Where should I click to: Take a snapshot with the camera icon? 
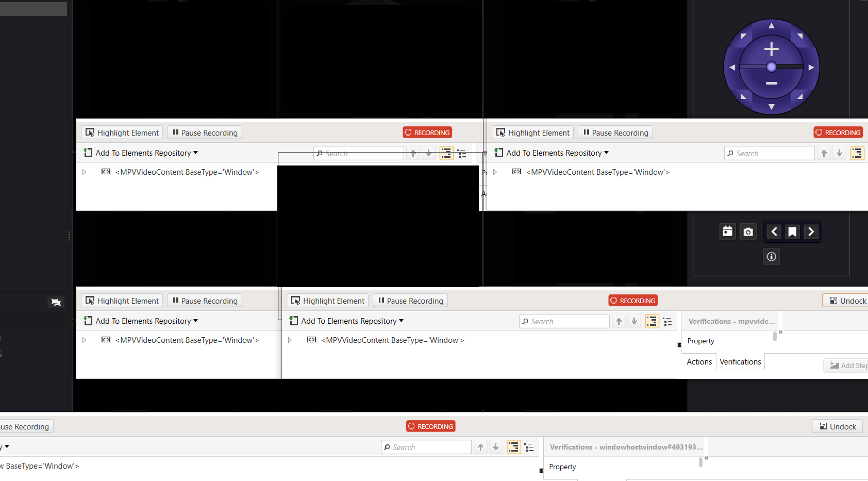[x=748, y=232]
